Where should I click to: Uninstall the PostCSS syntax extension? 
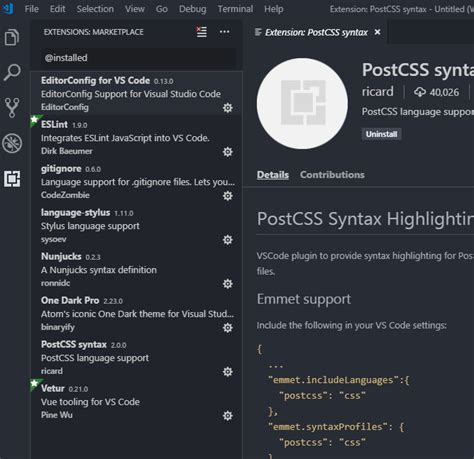pyautogui.click(x=381, y=134)
